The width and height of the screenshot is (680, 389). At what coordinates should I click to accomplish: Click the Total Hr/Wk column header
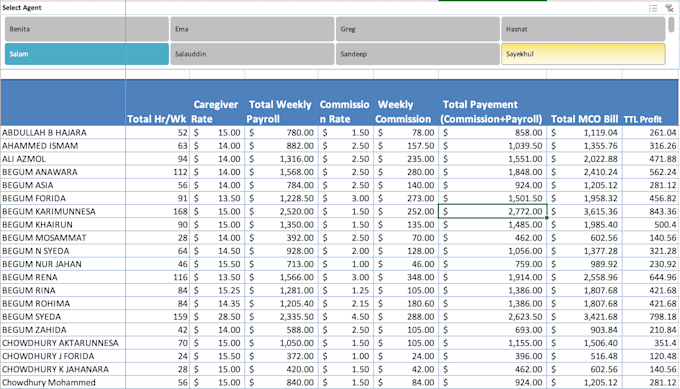coord(157,103)
